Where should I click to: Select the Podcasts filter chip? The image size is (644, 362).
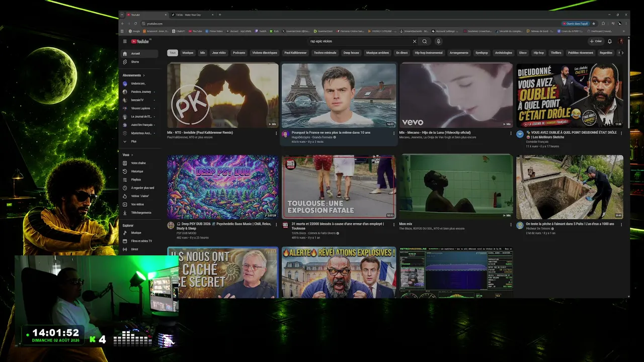point(239,53)
